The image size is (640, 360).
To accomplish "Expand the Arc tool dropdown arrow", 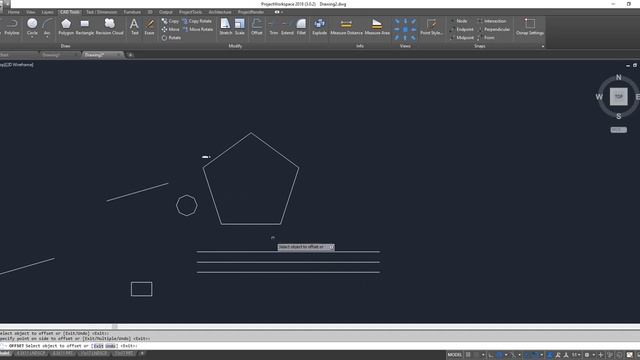I will click(x=47, y=37).
